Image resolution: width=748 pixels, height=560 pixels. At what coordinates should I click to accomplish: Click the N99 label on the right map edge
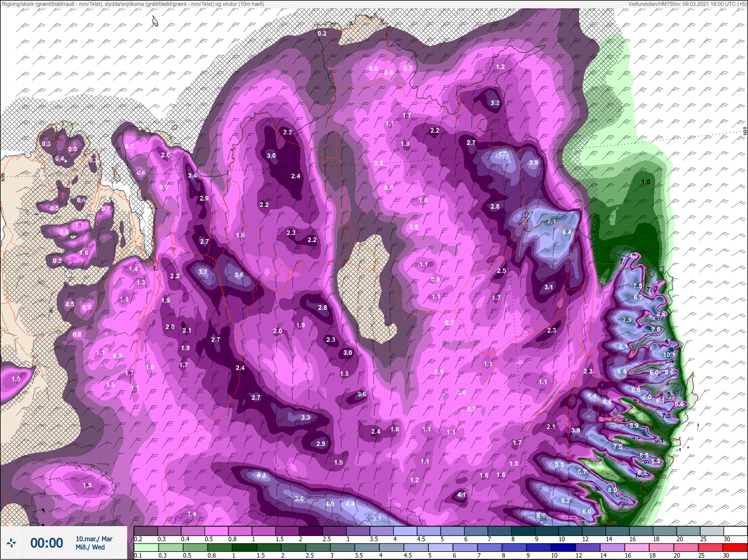pos(745,132)
